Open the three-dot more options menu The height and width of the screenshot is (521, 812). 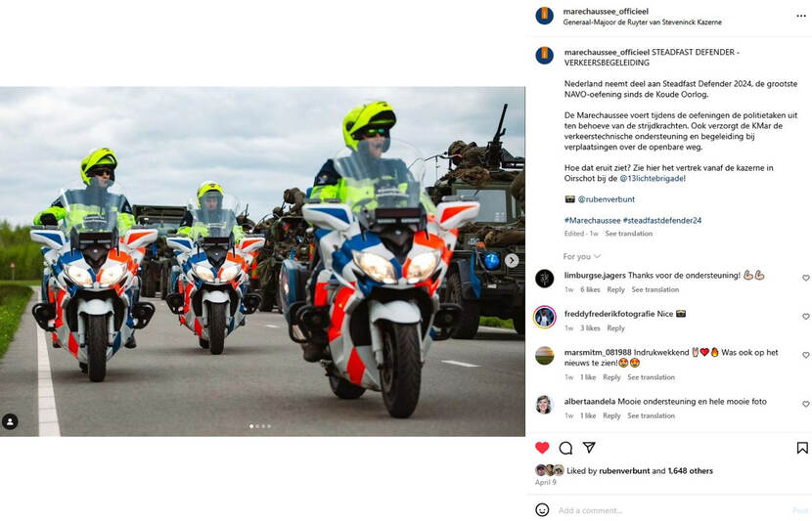click(x=801, y=16)
